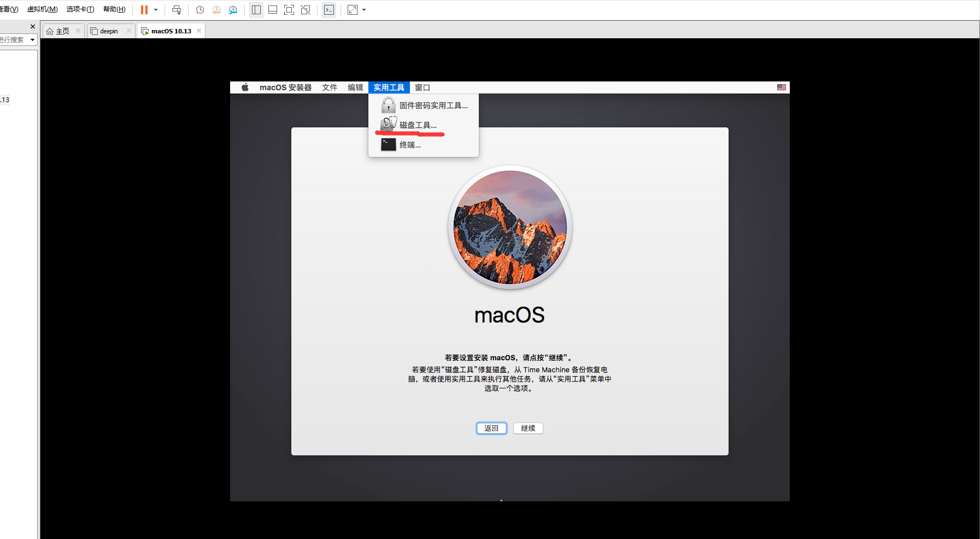Enter full screen mode from the toolbar
The image size is (980, 539).
point(289,10)
